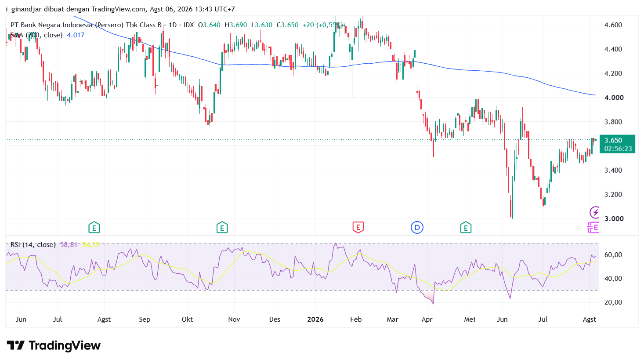
Task: Select the RSI (14, close) indicator legend
Action: point(33,245)
